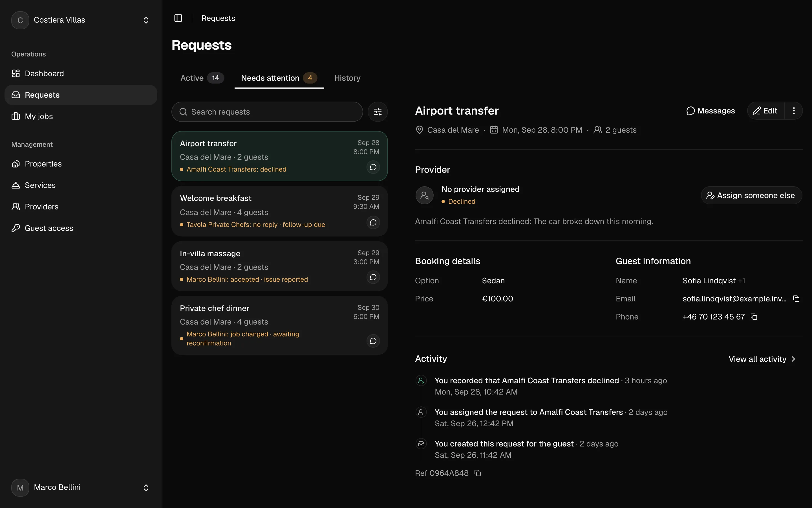Click 'You created this request for the guest'
The width and height of the screenshot is (812, 508).
tap(504, 444)
